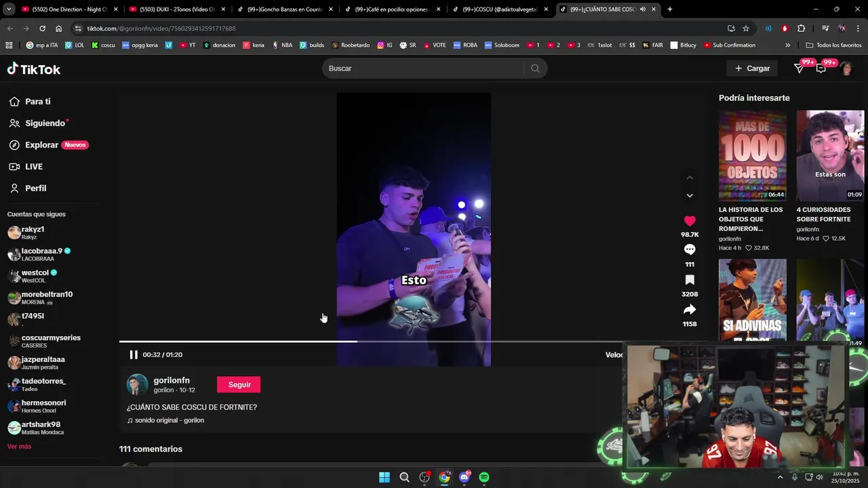
Task: Click the Cargar upload button
Action: (752, 68)
